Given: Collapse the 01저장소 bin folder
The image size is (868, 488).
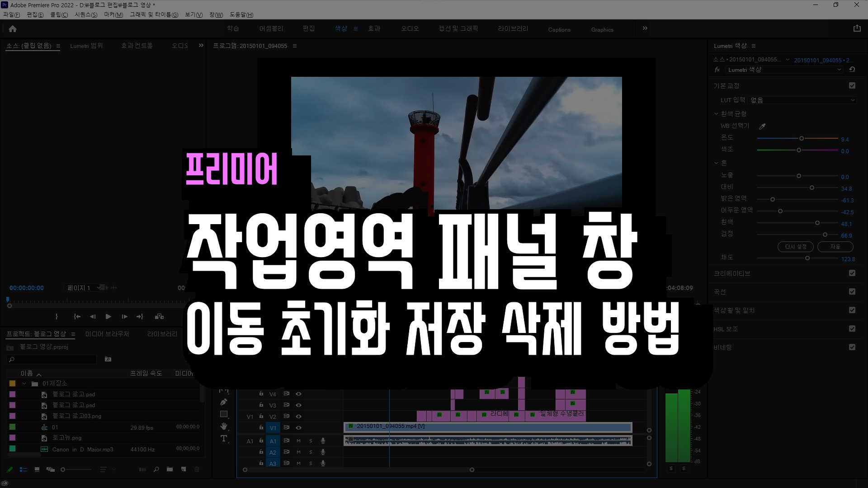Looking at the screenshot, I should pos(24,383).
